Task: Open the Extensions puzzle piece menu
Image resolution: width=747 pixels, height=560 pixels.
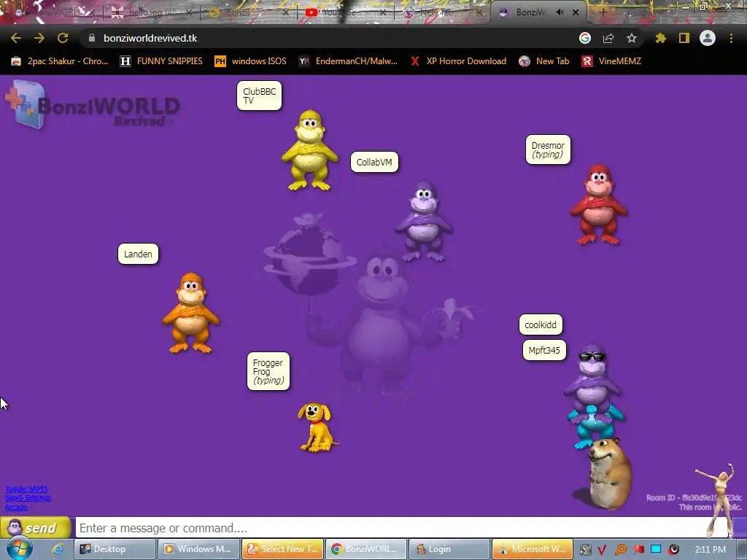Action: click(660, 38)
